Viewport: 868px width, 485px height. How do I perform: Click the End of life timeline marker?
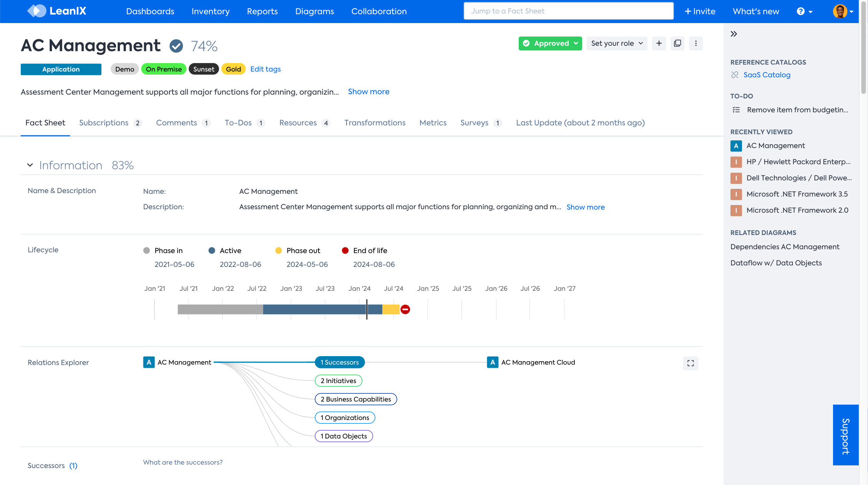[405, 309]
